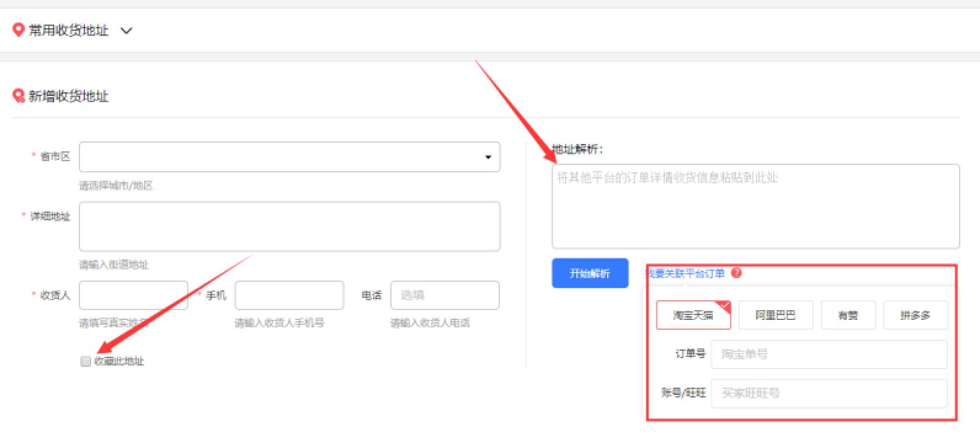The image size is (980, 443).
Task: Pick the 拼多多 platform tab
Action: [x=915, y=315]
